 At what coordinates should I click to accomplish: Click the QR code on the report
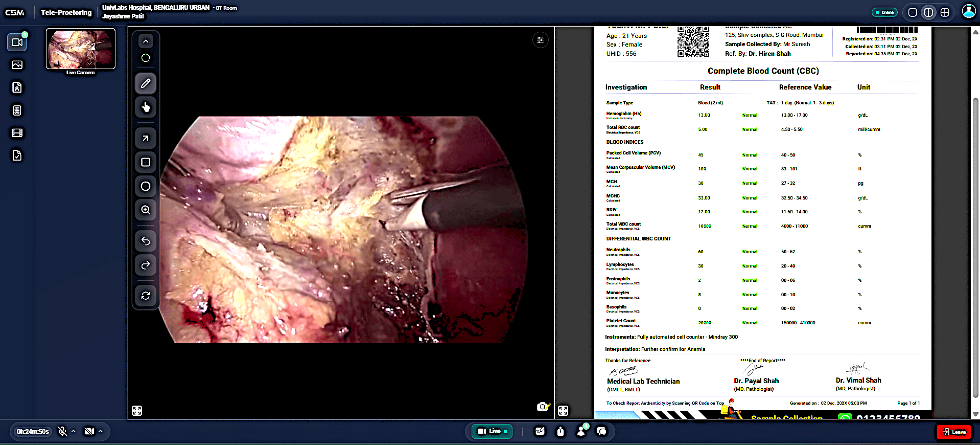coord(693,41)
